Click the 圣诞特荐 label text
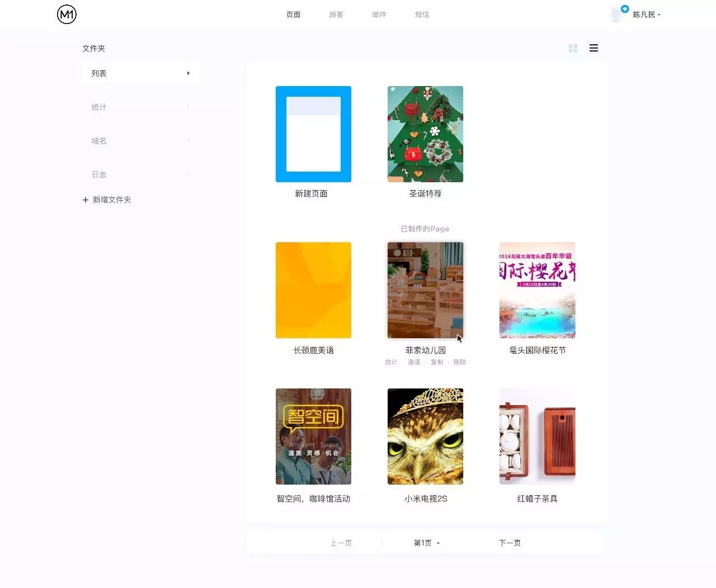This screenshot has height=588, width=716. coord(425,193)
